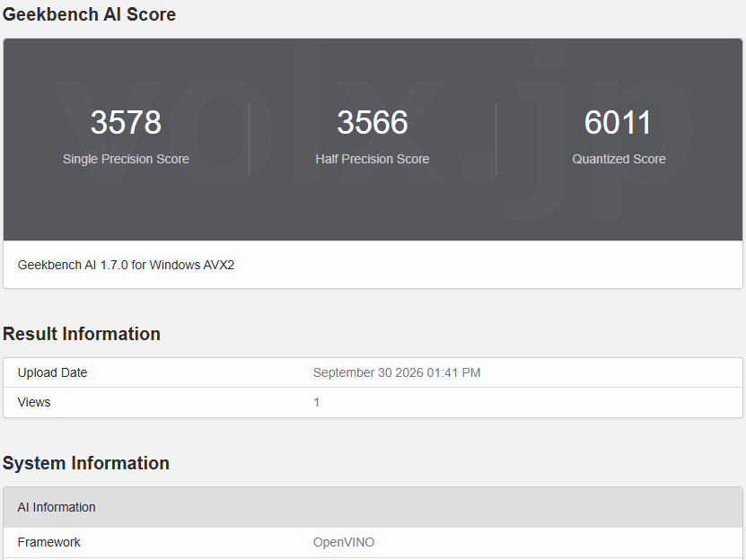Click the Upload Date row label
The height and width of the screenshot is (560, 746).
pyautogui.click(x=52, y=372)
